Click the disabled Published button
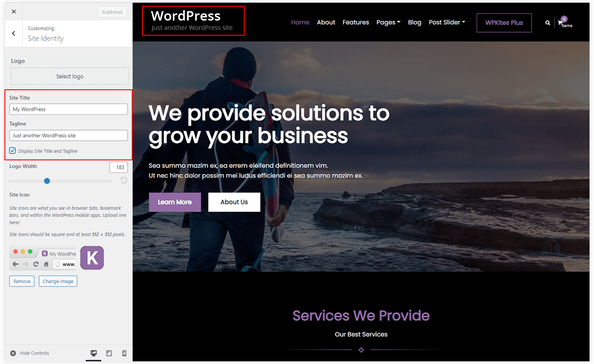 [112, 12]
